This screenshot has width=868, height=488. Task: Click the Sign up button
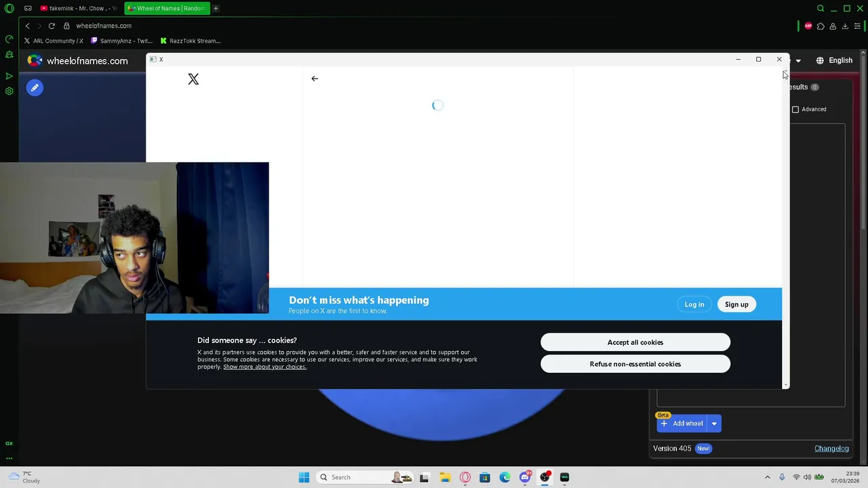pos(736,304)
